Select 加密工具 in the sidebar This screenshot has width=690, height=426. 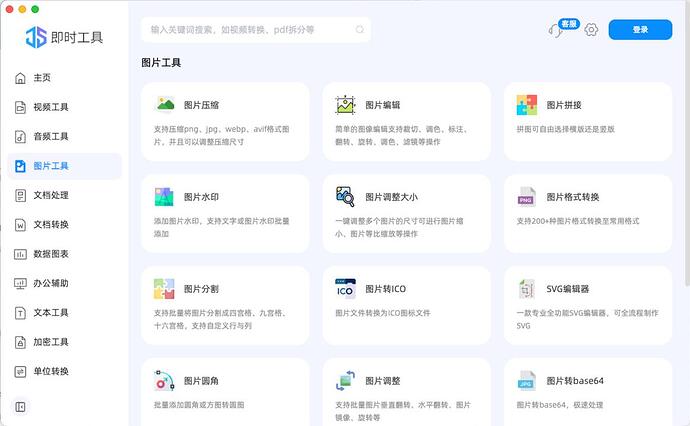coord(50,342)
